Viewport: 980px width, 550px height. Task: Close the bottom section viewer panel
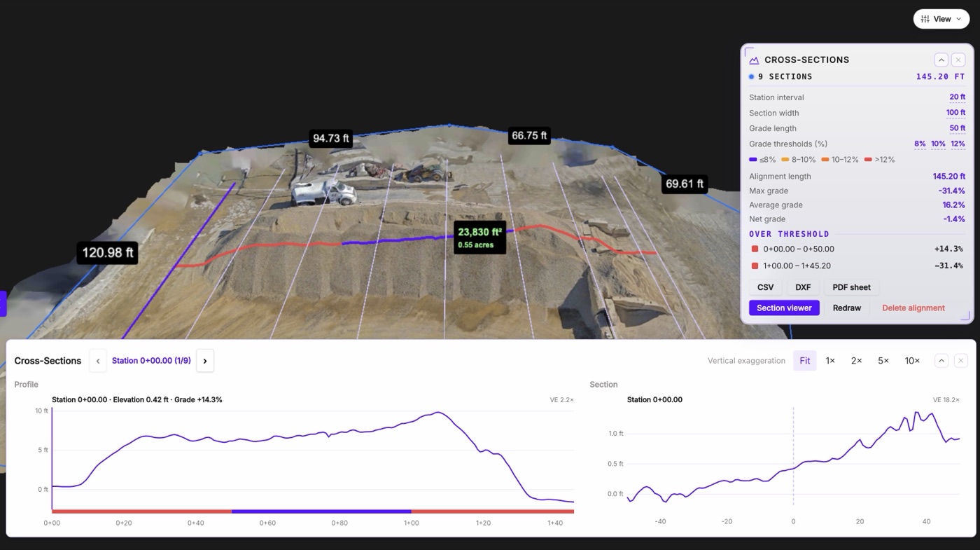tap(961, 361)
